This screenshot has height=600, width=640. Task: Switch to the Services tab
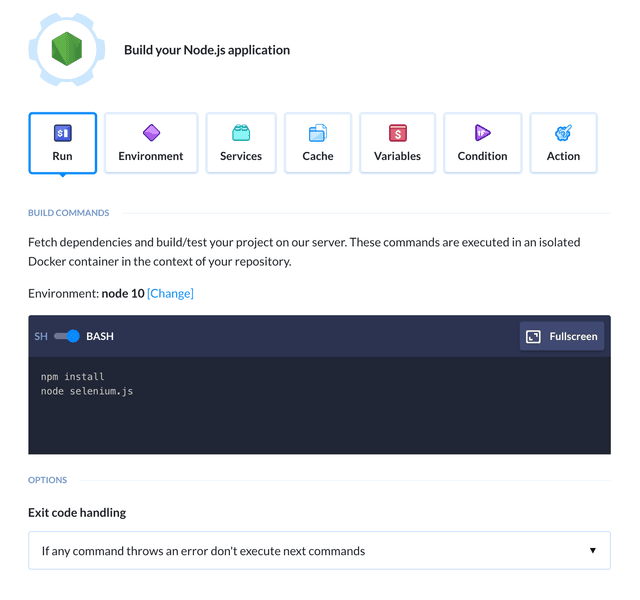point(241,143)
